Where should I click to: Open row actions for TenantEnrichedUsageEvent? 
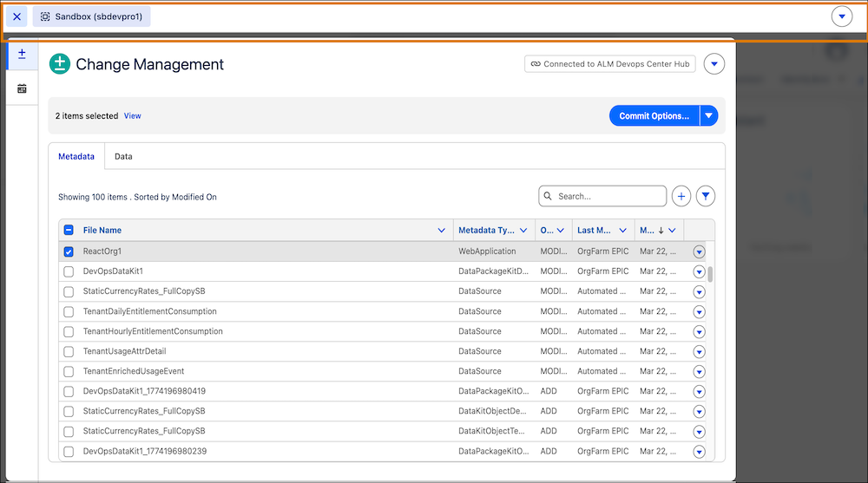(699, 372)
